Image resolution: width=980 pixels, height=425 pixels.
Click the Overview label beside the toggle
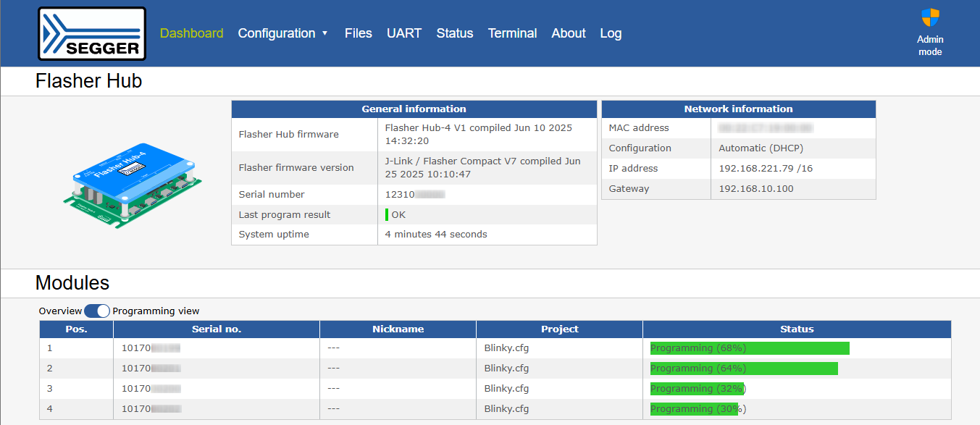click(x=60, y=311)
